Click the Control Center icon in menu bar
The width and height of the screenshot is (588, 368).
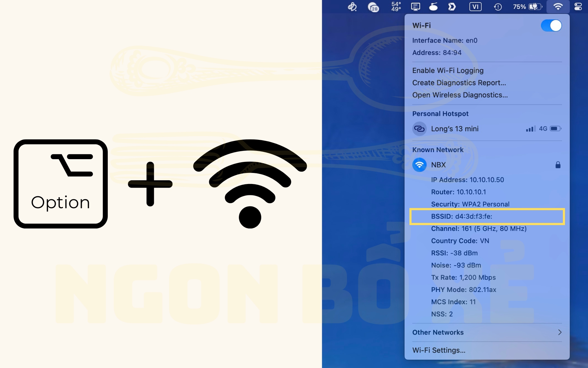click(x=579, y=6)
